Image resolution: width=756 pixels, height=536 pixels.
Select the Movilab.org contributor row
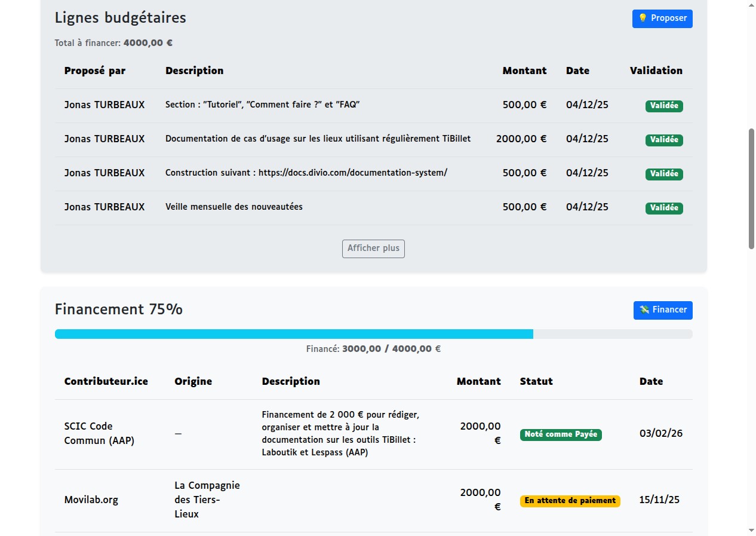tap(373, 501)
